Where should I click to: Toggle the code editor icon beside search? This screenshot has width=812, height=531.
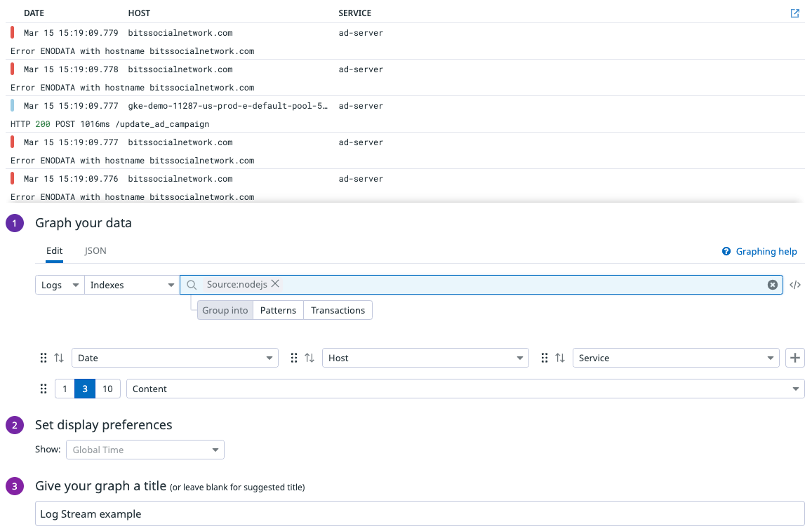click(x=795, y=285)
